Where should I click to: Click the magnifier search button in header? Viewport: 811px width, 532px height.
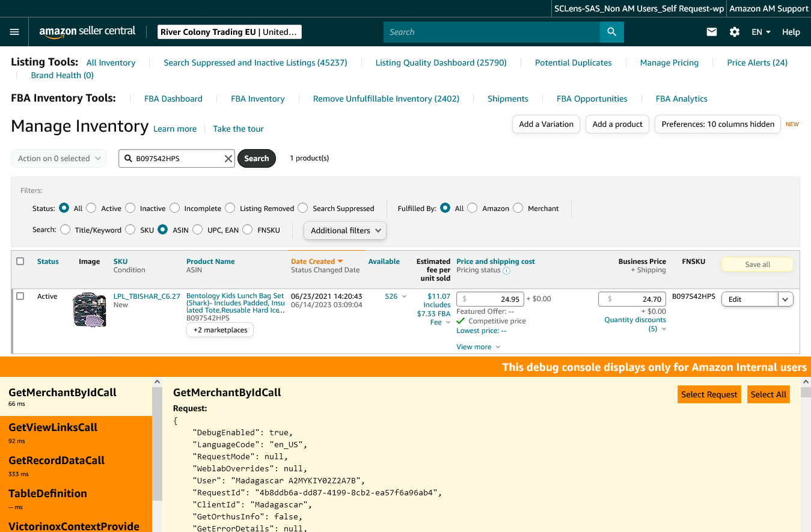click(x=611, y=32)
